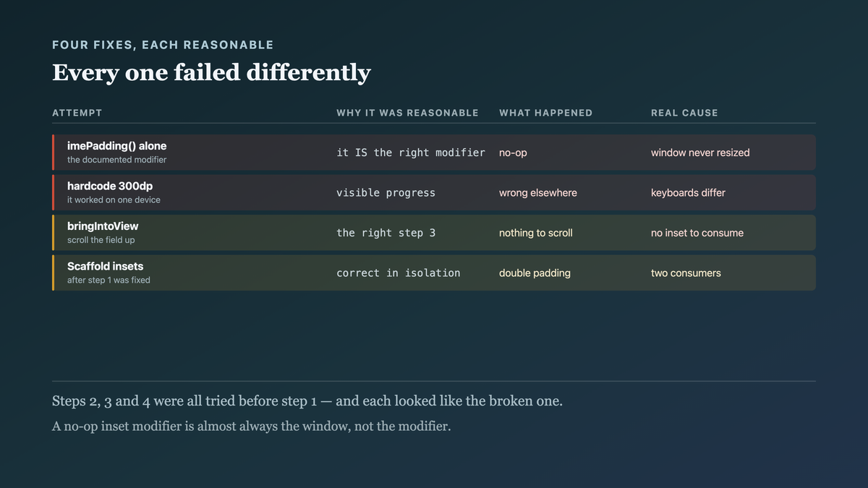
Task: Click 'it IS the right modifier' cell
Action: pyautogui.click(x=411, y=153)
